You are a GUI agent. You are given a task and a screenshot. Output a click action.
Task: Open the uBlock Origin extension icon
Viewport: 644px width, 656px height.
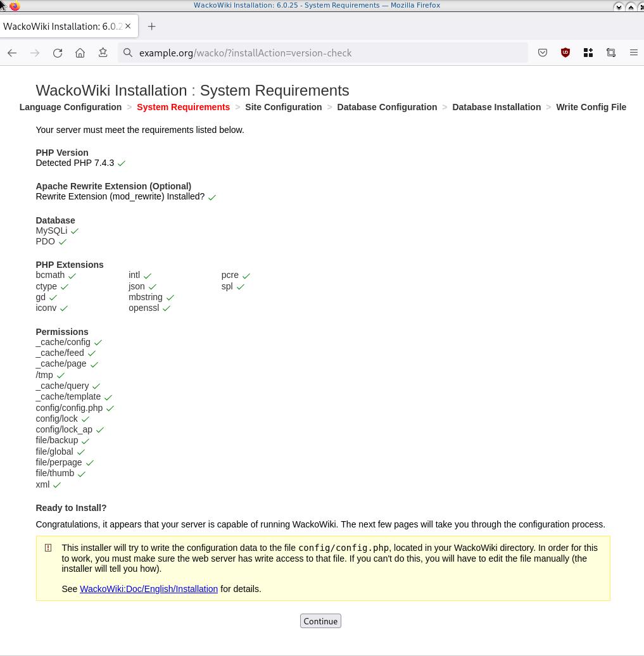click(565, 53)
